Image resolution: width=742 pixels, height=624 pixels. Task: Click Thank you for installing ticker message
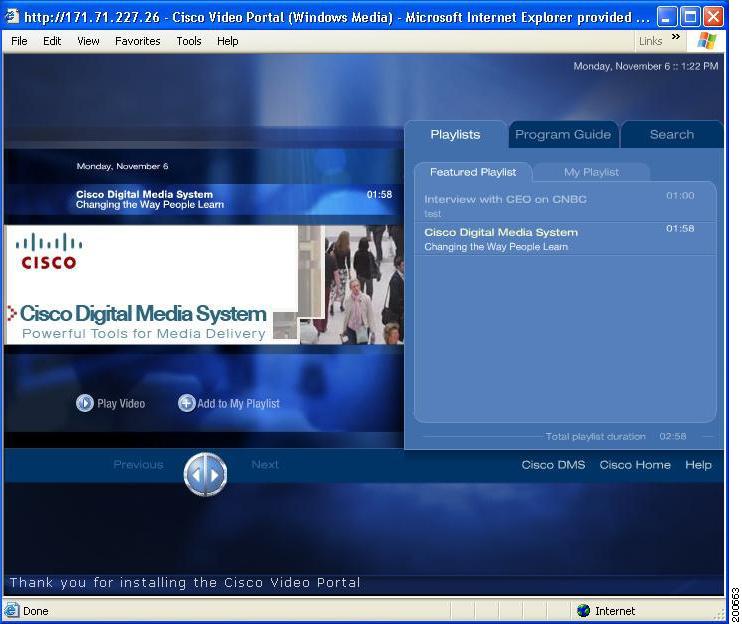[x=185, y=582]
